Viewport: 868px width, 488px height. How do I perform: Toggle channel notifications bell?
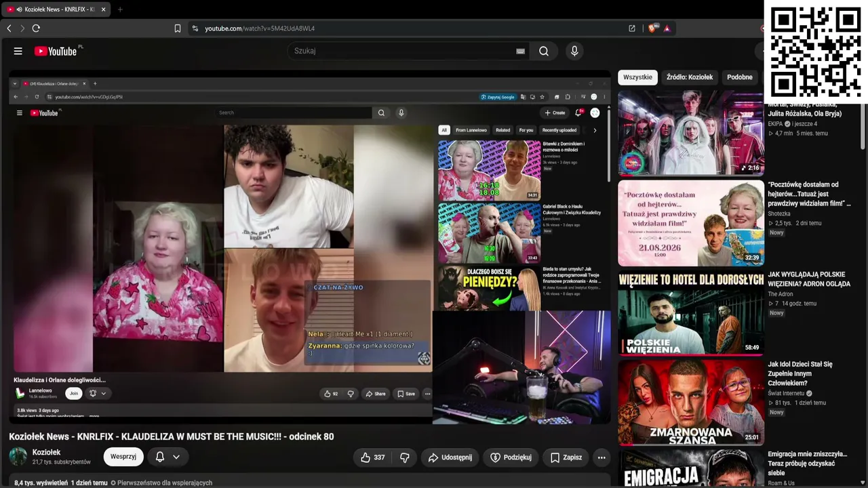(160, 457)
